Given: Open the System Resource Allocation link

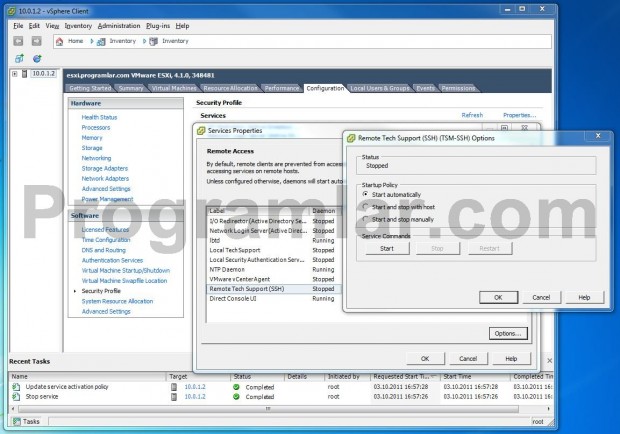Looking at the screenshot, I should coord(117,301).
